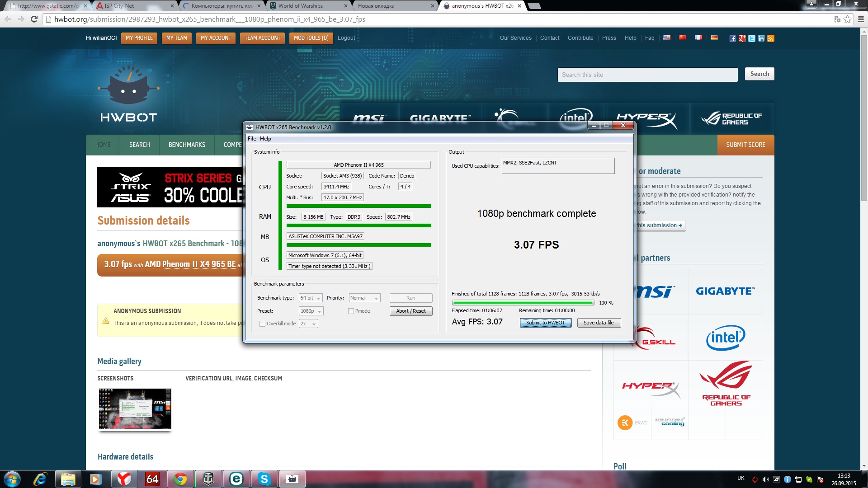Open Windows Start button
Viewport: 868px width, 488px height.
coord(12,479)
